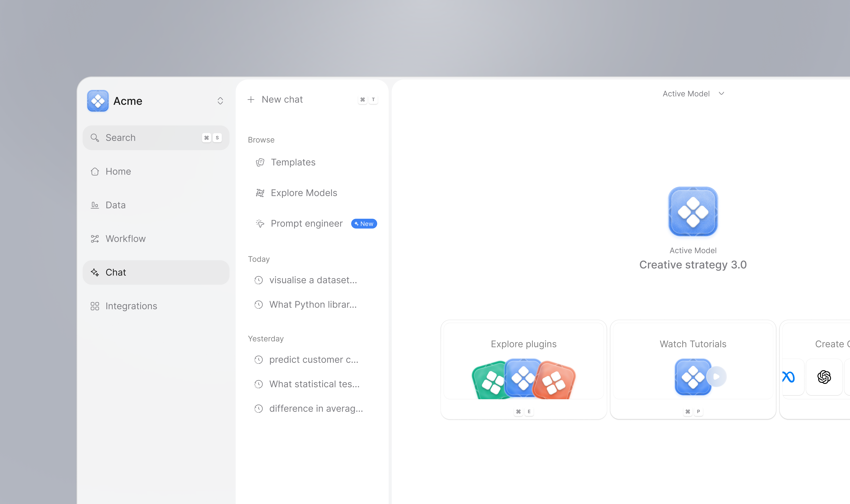This screenshot has width=850, height=504.
Task: Click the Search input field
Action: pyautogui.click(x=156, y=137)
